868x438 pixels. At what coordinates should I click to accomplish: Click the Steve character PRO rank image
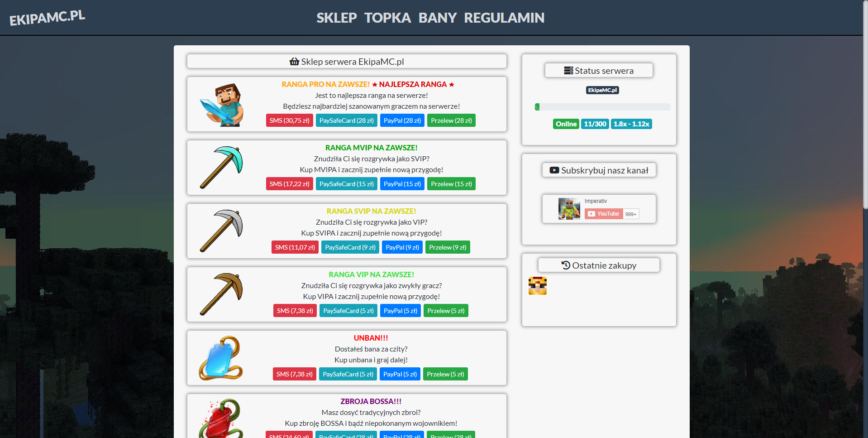click(221, 105)
